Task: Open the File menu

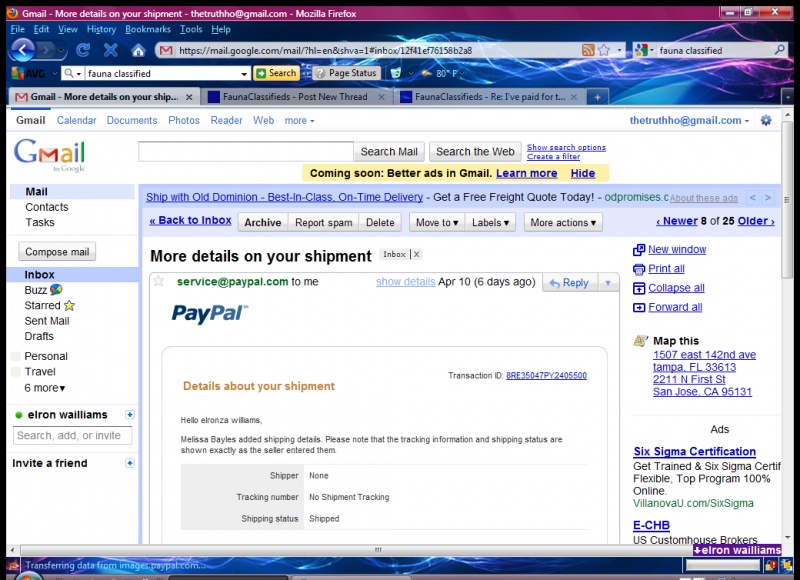Action: pyautogui.click(x=18, y=29)
